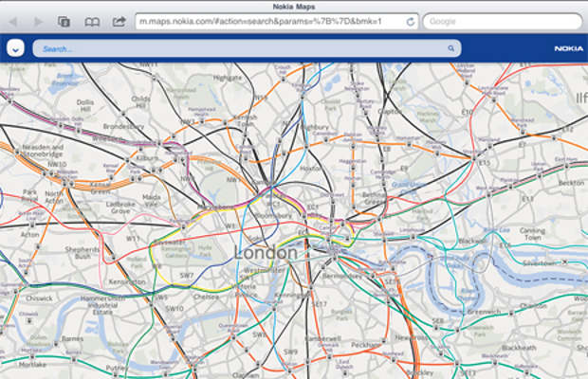Select the Childs Hill map label
Image resolution: width=588 pixels, height=379 pixels.
pos(140,102)
